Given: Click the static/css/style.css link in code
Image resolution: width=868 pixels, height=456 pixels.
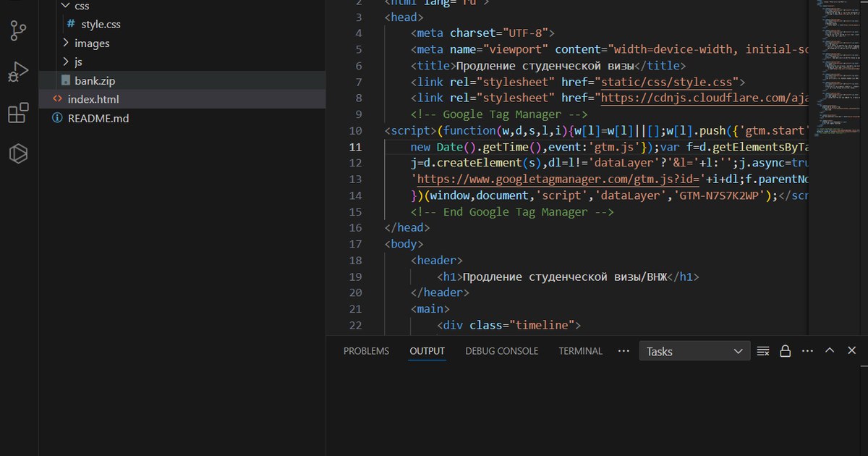Looking at the screenshot, I should click(667, 82).
